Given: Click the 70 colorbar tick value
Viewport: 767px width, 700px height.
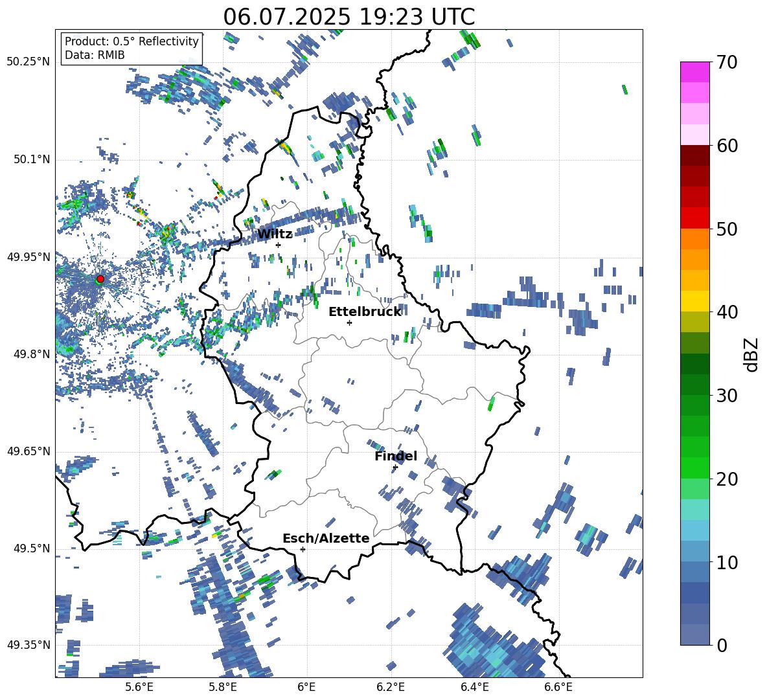Looking at the screenshot, I should click(727, 62).
